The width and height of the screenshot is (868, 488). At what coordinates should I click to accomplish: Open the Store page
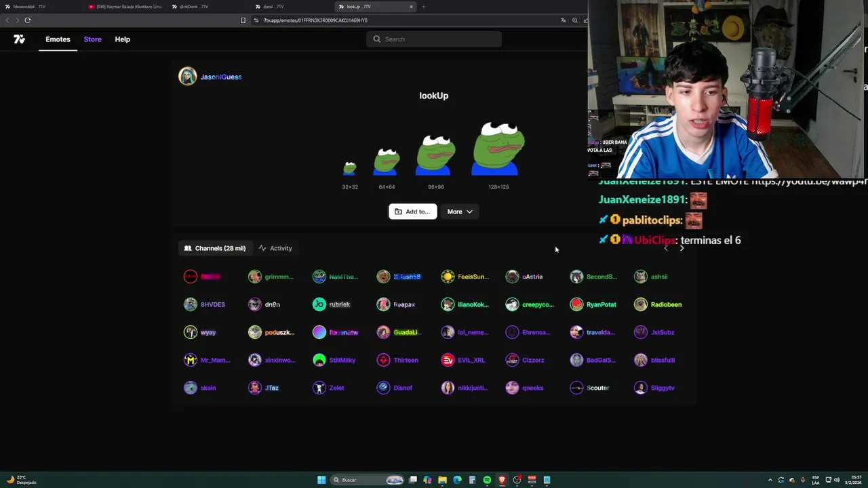click(93, 39)
